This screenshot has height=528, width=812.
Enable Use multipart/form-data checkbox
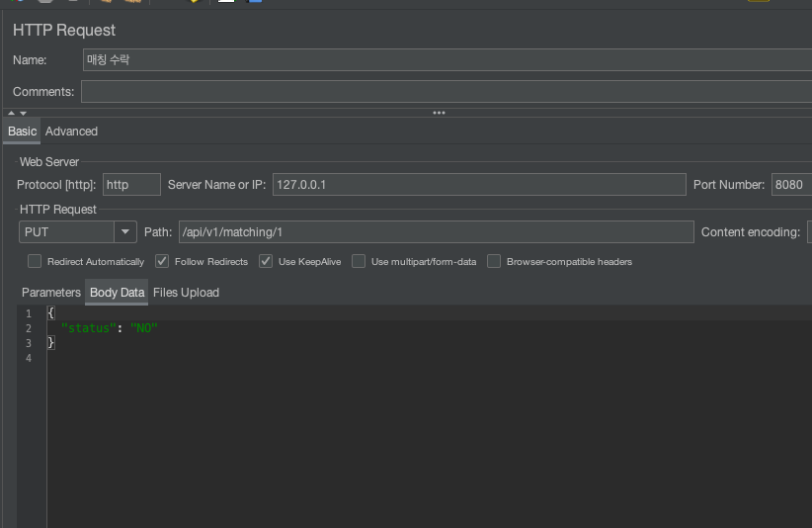[x=359, y=261]
